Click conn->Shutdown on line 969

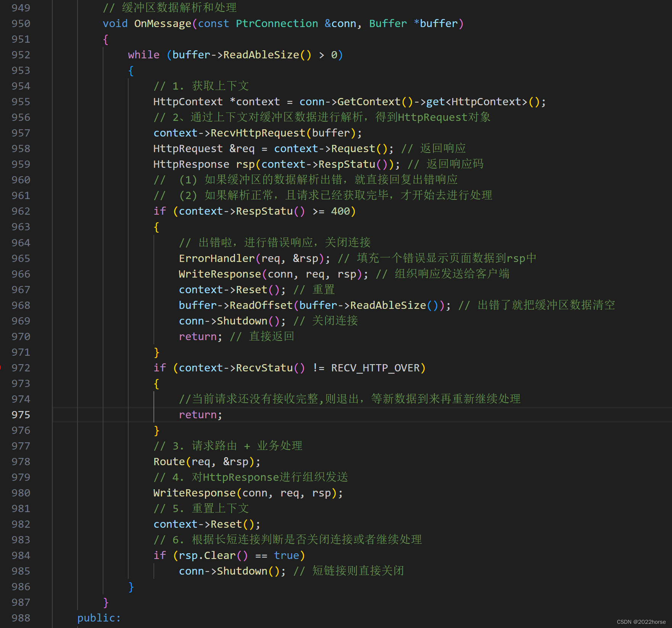pos(223,321)
